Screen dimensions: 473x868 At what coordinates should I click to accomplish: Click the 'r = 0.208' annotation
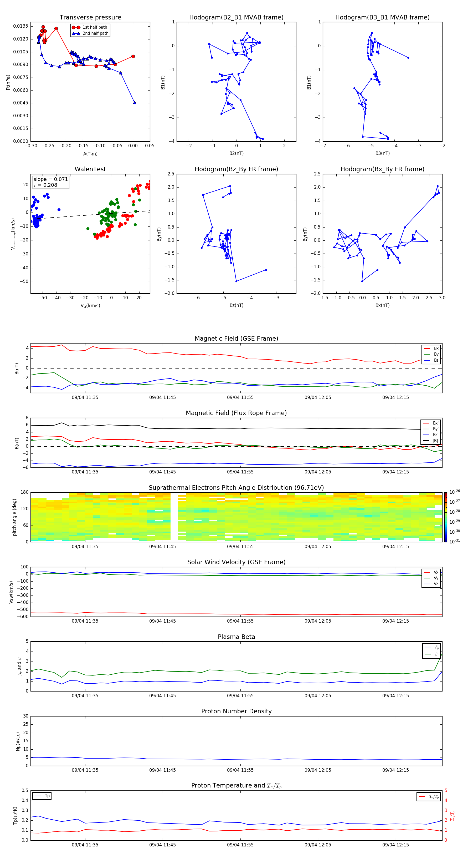[45, 185]
